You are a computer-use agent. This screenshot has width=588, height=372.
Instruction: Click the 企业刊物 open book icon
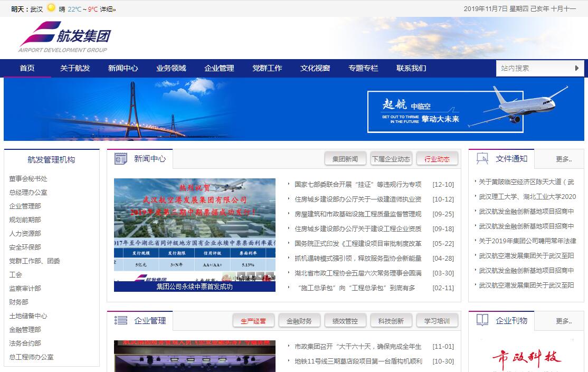click(x=482, y=320)
